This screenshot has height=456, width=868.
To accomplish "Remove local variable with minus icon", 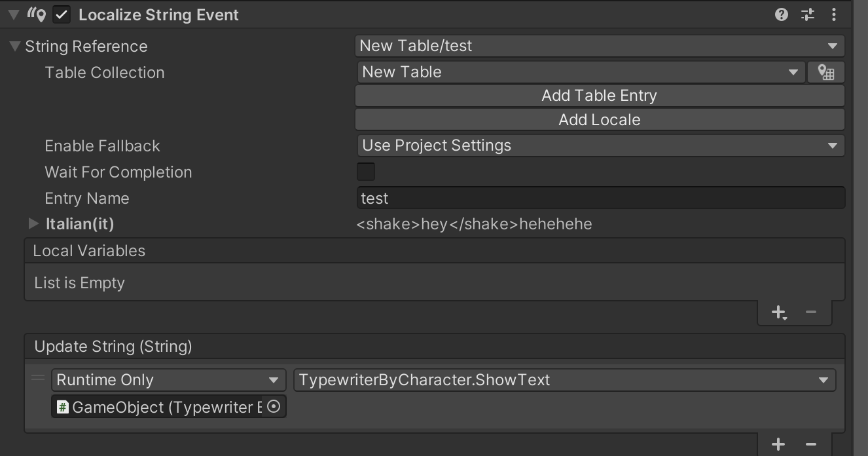I will click(811, 313).
